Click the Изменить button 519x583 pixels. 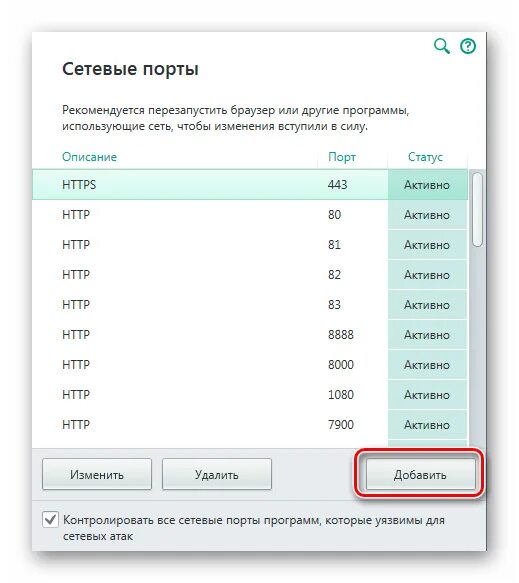click(97, 474)
